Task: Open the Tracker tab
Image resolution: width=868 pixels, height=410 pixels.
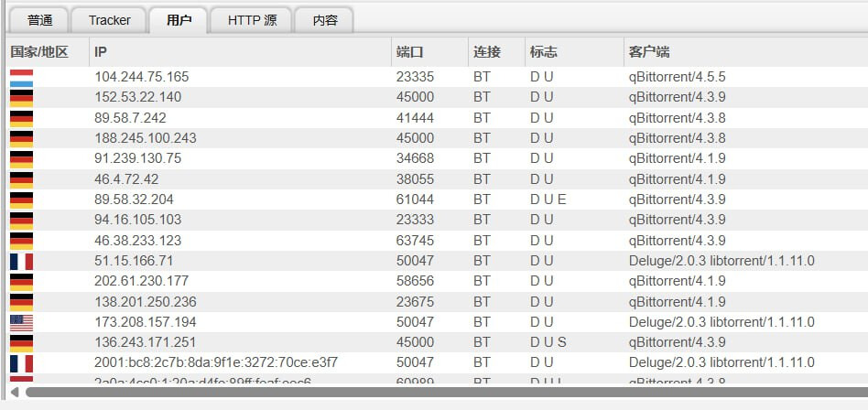Action: (110, 19)
